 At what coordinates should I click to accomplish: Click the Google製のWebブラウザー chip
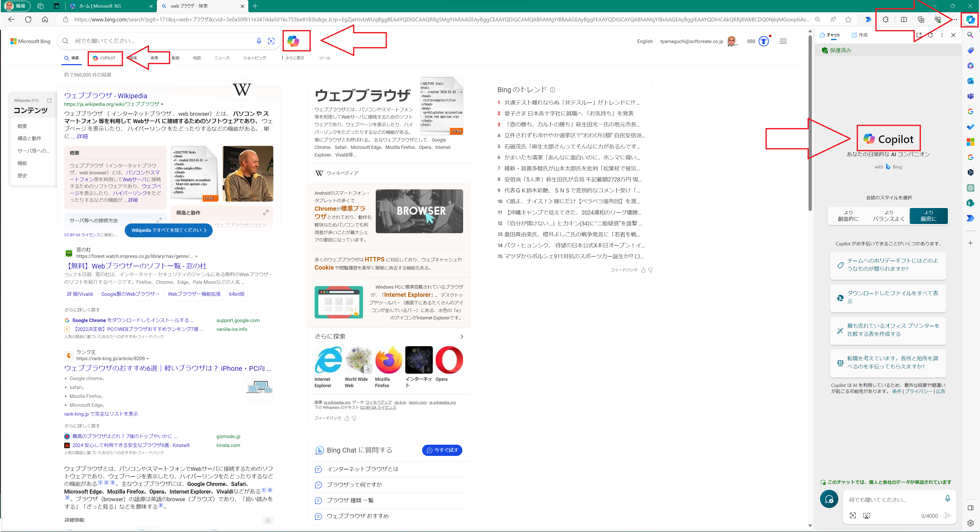click(130, 294)
